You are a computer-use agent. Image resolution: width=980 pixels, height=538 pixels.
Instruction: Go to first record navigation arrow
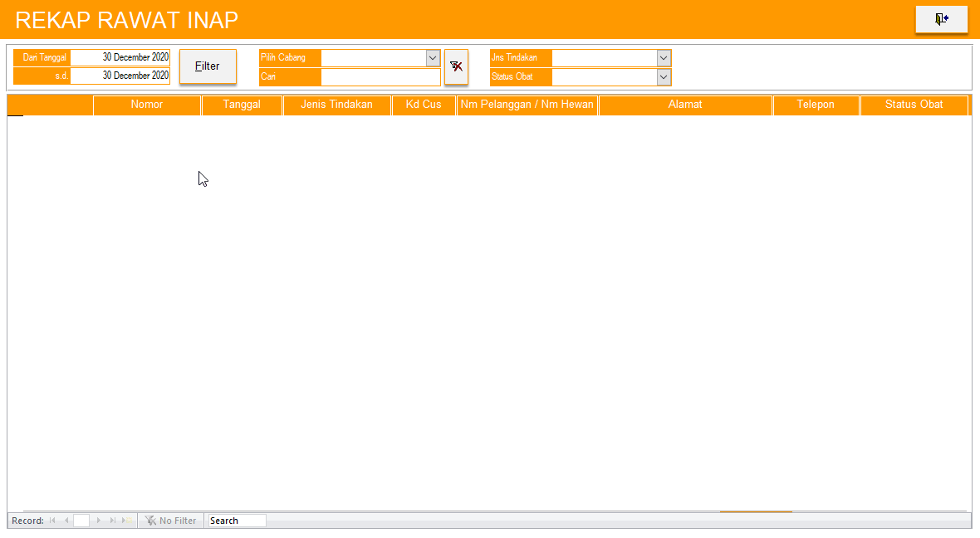[52, 521]
